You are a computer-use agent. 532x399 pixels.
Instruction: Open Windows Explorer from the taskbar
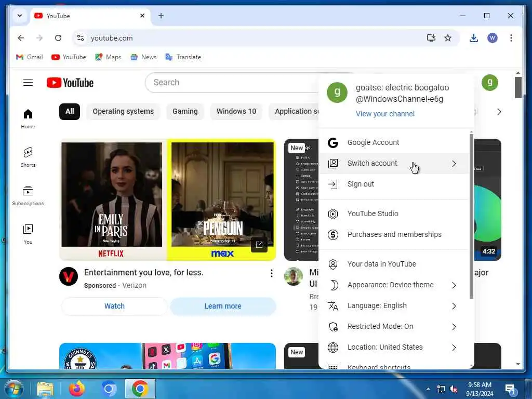[45, 389]
